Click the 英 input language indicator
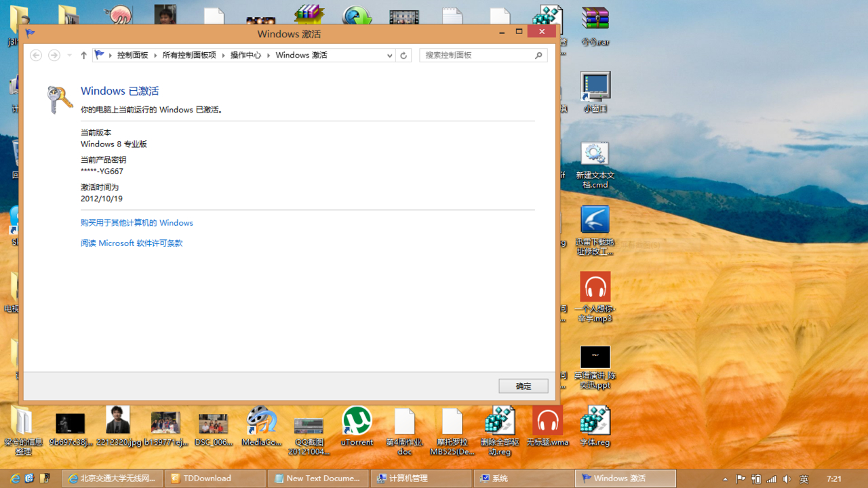This screenshot has height=488, width=868. pos(804,479)
